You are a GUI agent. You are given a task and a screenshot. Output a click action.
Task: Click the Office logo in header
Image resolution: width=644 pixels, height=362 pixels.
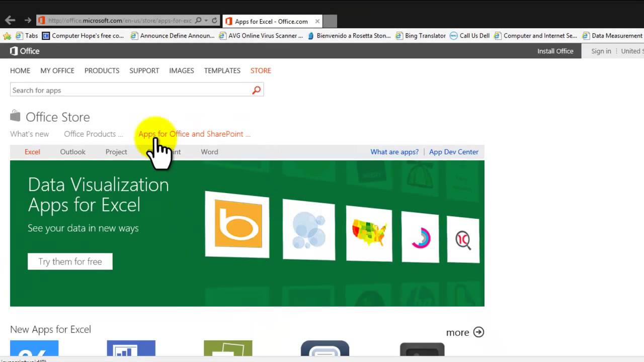point(25,51)
